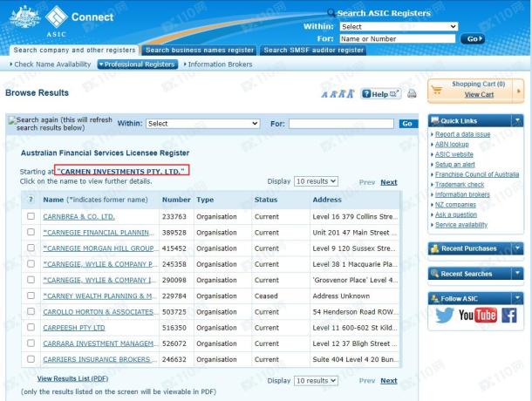Open Check Name Availability menu item

[51, 65]
